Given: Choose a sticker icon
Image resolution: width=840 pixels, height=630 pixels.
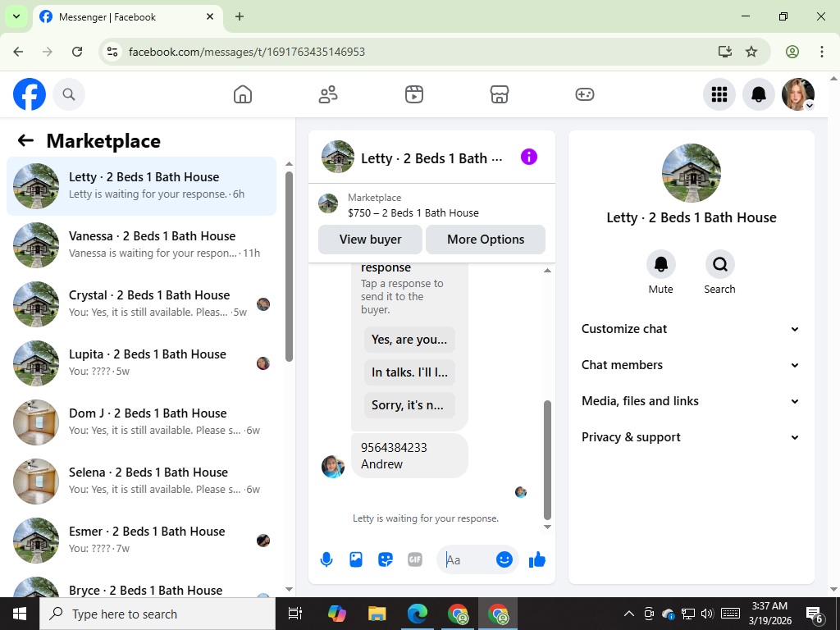Looking at the screenshot, I should tap(386, 559).
